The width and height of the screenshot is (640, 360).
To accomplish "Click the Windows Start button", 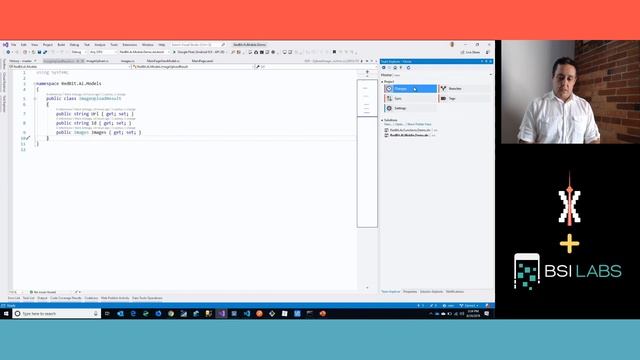I will (x=6, y=313).
